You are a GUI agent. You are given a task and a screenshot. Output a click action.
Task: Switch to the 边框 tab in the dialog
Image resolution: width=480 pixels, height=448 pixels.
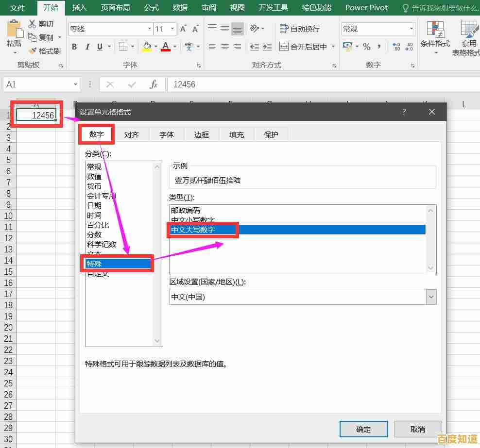pyautogui.click(x=201, y=134)
